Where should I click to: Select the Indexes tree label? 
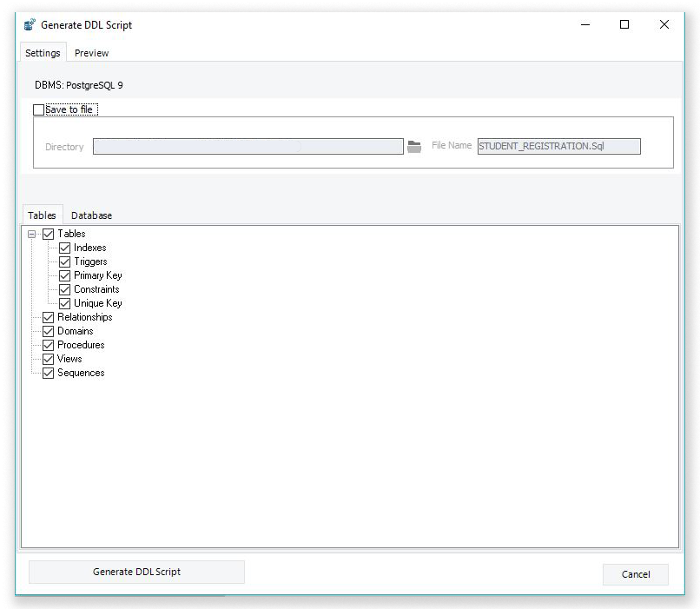pyautogui.click(x=90, y=248)
